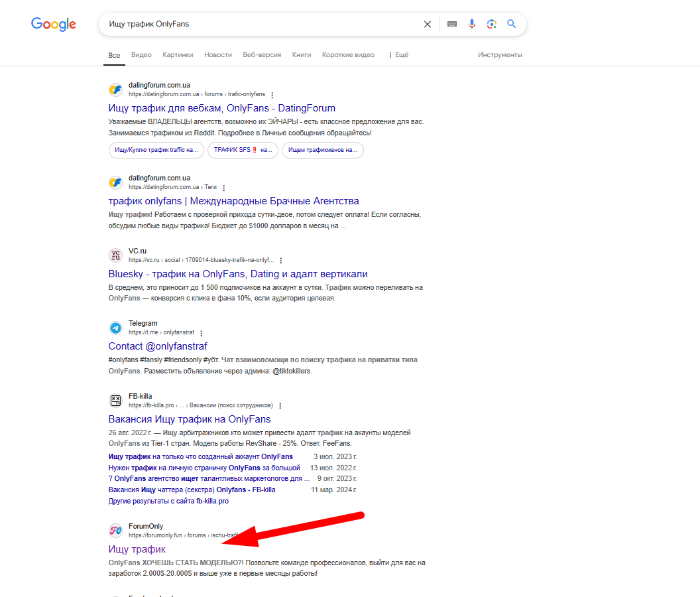The height and width of the screenshot is (597, 700).
Task: Clear the search query with X
Action: click(428, 24)
